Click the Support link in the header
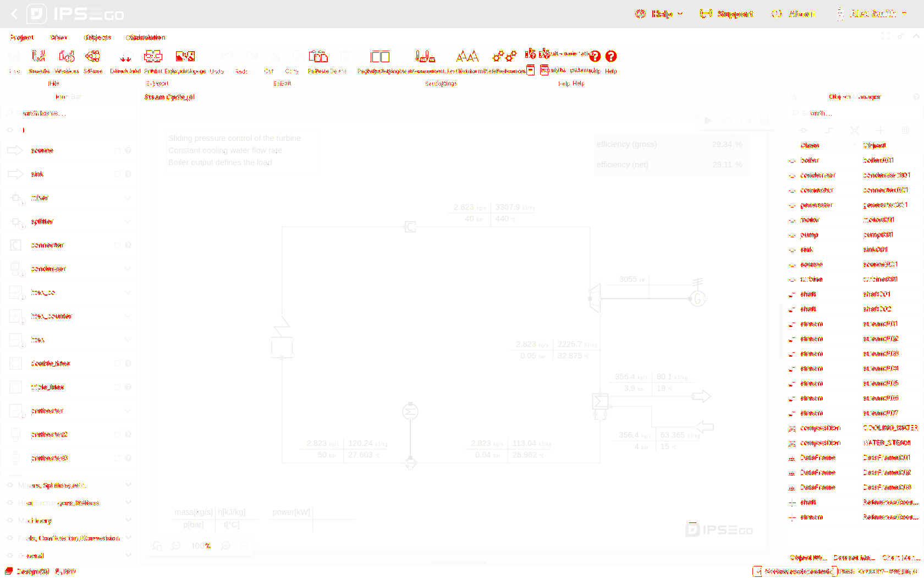 pyautogui.click(x=727, y=14)
